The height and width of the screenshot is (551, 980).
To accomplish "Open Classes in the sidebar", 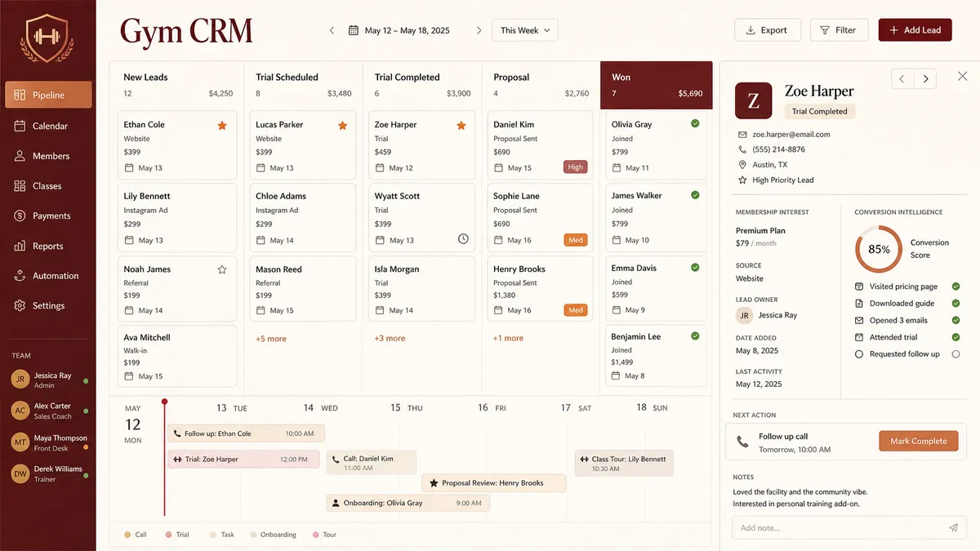I will [x=48, y=186].
